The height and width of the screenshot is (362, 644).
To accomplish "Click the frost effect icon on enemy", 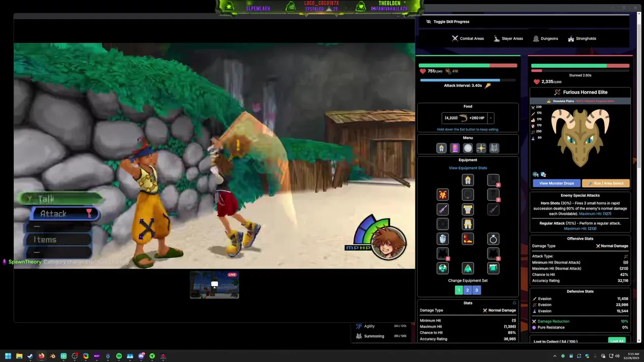I will tap(536, 174).
